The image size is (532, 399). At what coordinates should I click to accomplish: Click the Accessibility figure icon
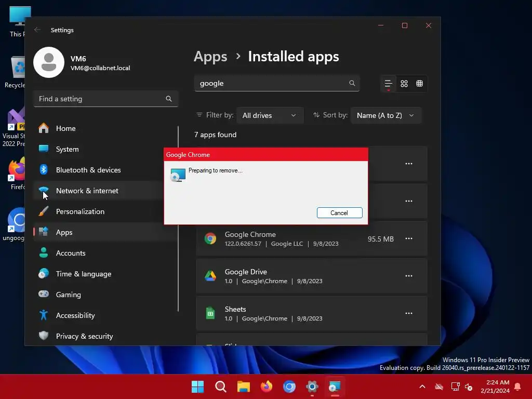point(44,315)
